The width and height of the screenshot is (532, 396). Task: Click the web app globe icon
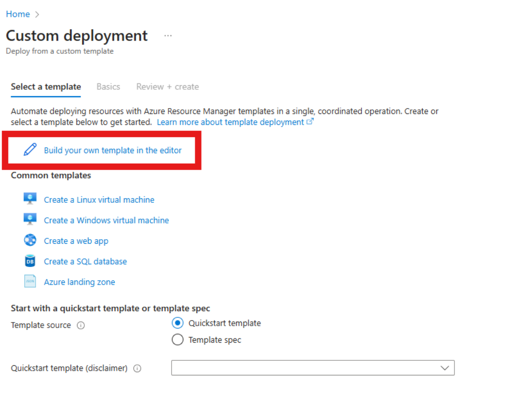(29, 240)
